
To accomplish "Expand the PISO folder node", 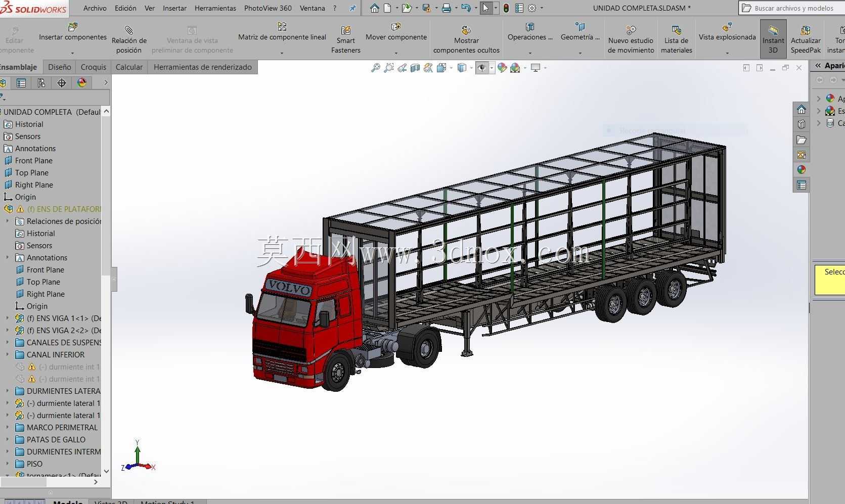I will tap(7, 464).
